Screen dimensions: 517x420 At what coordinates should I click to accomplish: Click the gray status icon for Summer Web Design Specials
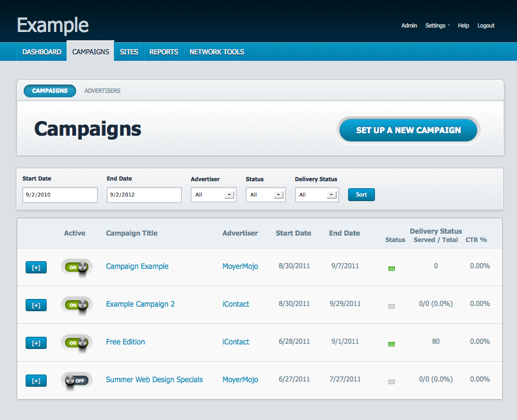[x=391, y=382]
